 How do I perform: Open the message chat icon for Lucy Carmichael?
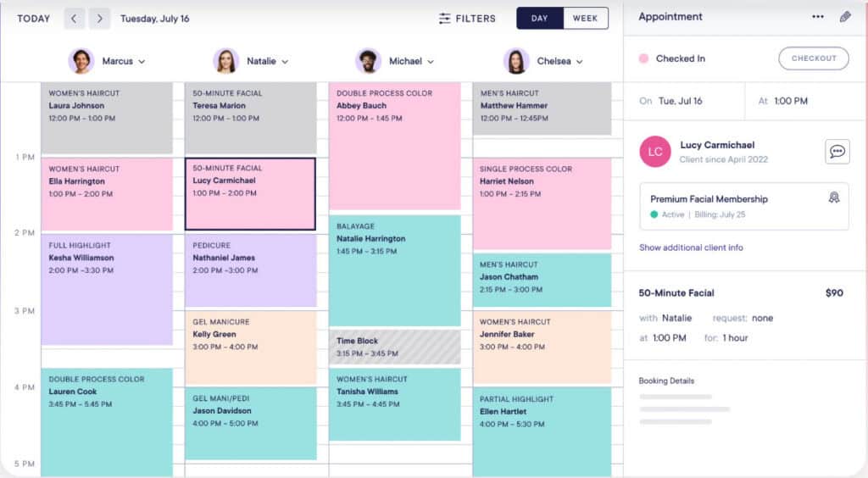click(x=837, y=152)
